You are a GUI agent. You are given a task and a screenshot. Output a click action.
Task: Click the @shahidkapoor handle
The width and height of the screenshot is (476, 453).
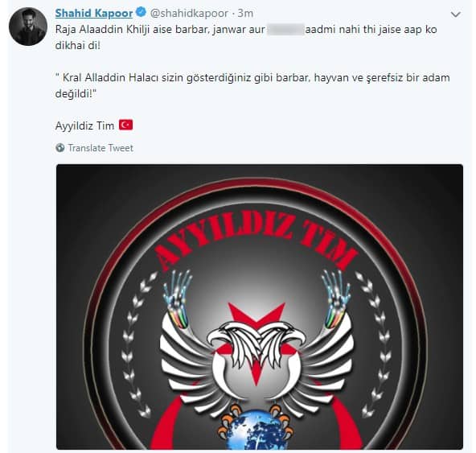coord(189,14)
